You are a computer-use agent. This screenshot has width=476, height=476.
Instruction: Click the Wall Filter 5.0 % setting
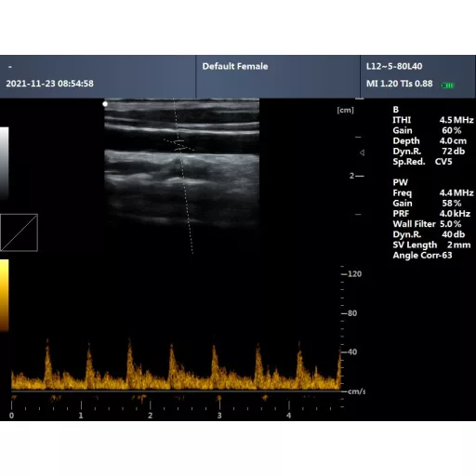point(427,224)
